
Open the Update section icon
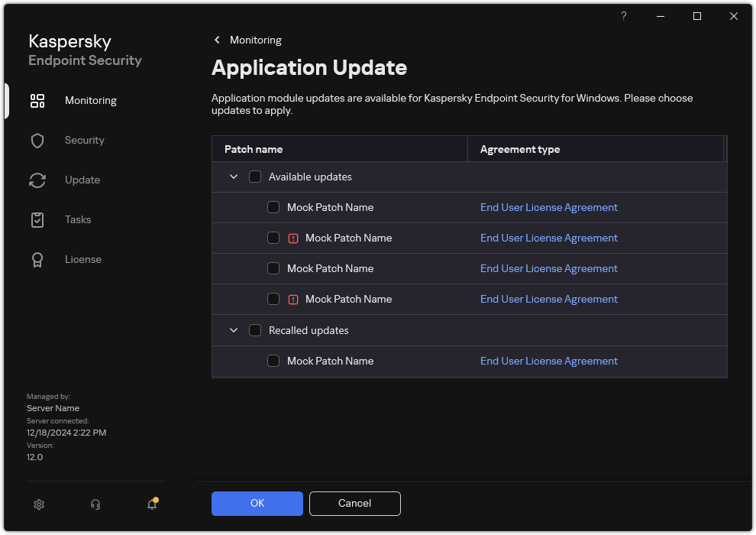pyautogui.click(x=37, y=180)
